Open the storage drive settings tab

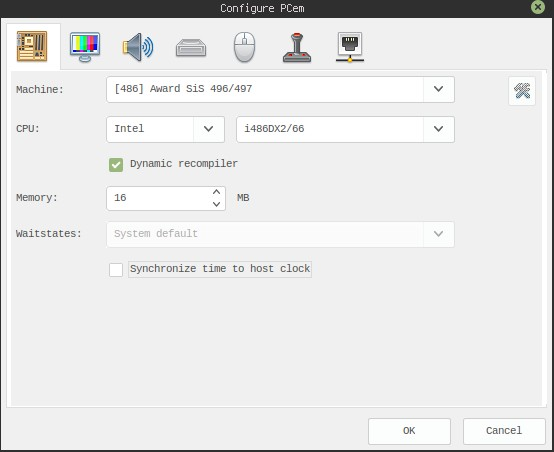point(191,47)
